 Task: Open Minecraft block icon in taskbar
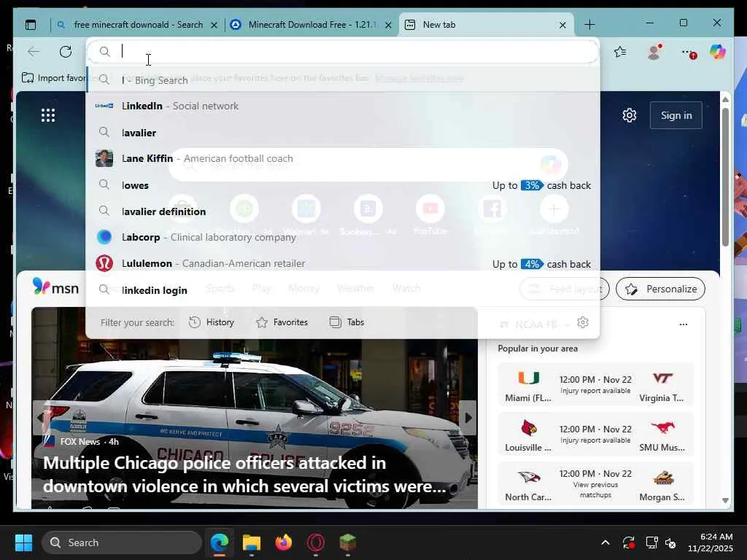[348, 542]
